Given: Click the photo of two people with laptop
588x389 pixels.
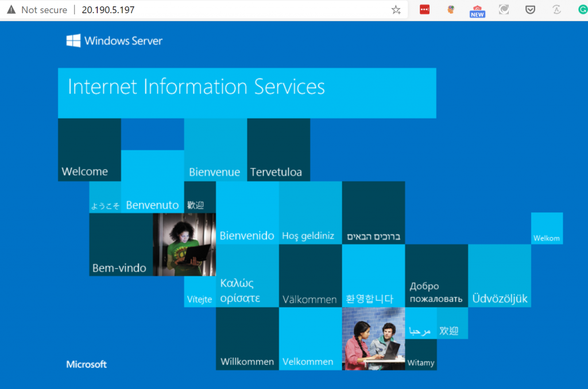Looking at the screenshot, I should [373, 339].
